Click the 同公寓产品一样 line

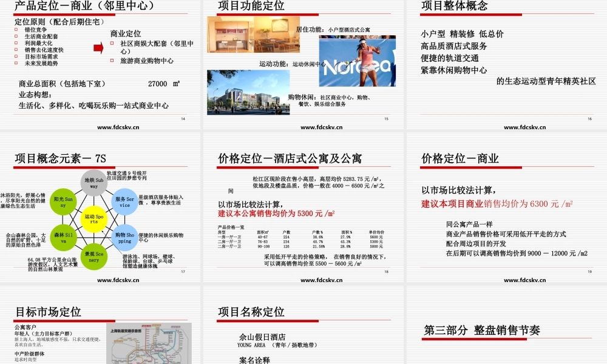pyautogui.click(x=469, y=224)
